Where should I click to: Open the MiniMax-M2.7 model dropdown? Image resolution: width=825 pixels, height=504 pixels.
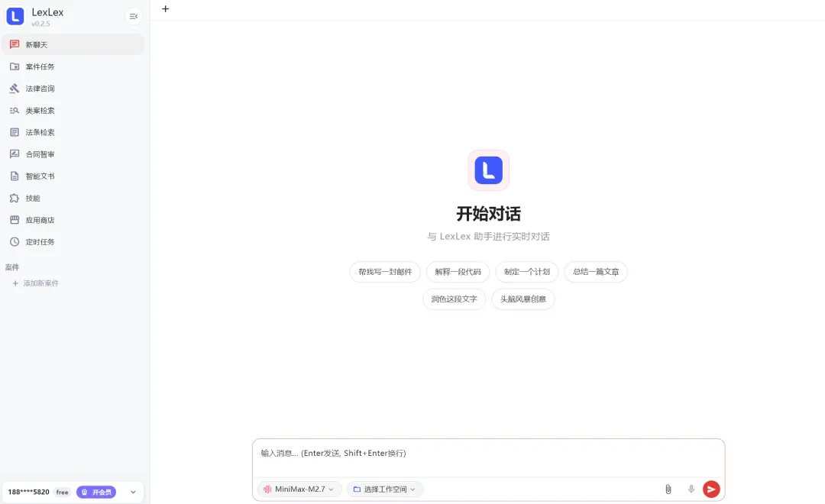click(299, 489)
